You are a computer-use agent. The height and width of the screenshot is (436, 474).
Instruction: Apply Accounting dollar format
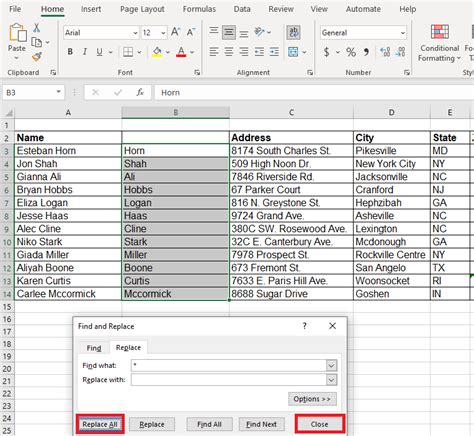[327, 52]
